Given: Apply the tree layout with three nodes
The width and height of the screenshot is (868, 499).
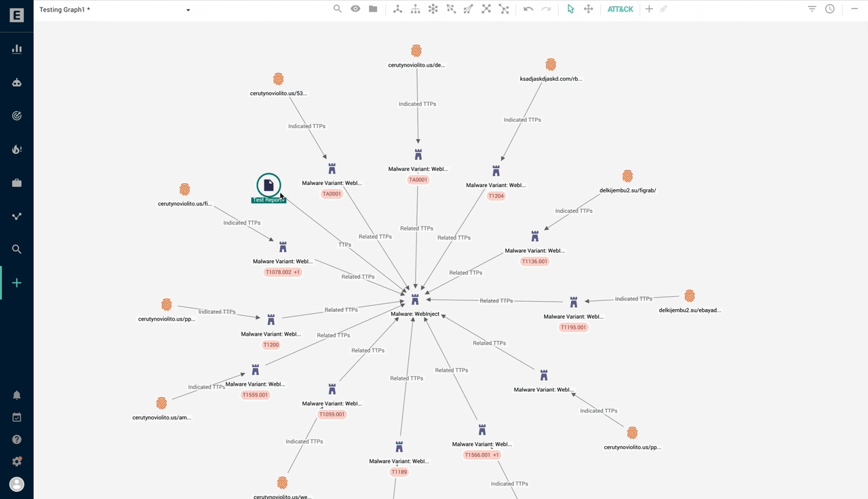Looking at the screenshot, I should click(397, 9).
